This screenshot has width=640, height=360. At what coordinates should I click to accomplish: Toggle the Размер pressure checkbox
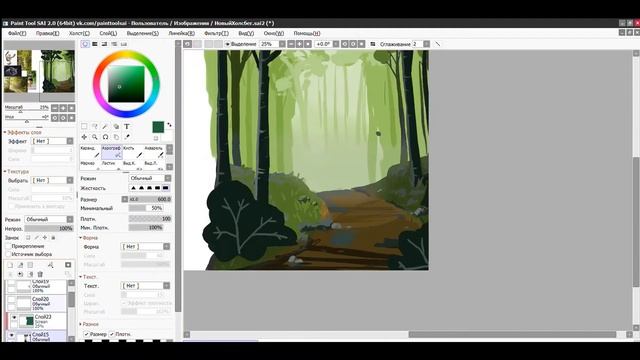click(x=87, y=334)
